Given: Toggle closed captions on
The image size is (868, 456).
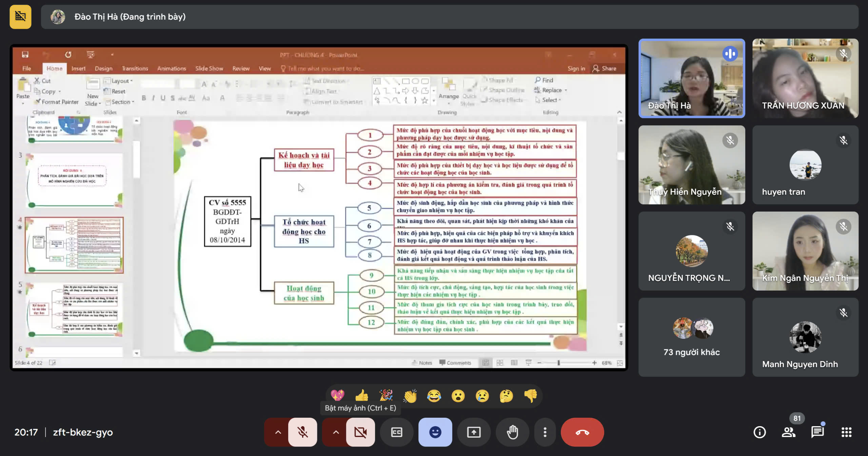Looking at the screenshot, I should tap(396, 432).
